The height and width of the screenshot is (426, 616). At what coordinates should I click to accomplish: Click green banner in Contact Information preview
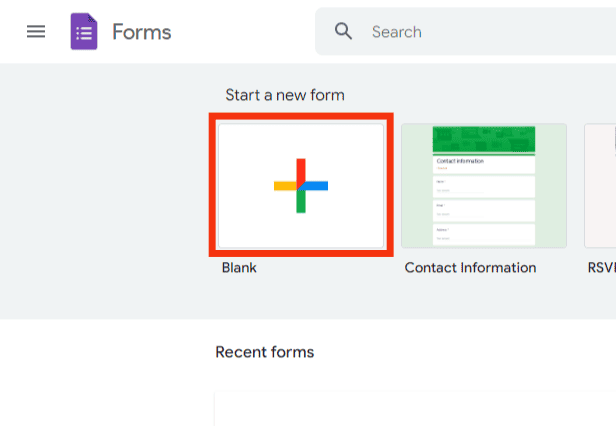click(x=484, y=139)
